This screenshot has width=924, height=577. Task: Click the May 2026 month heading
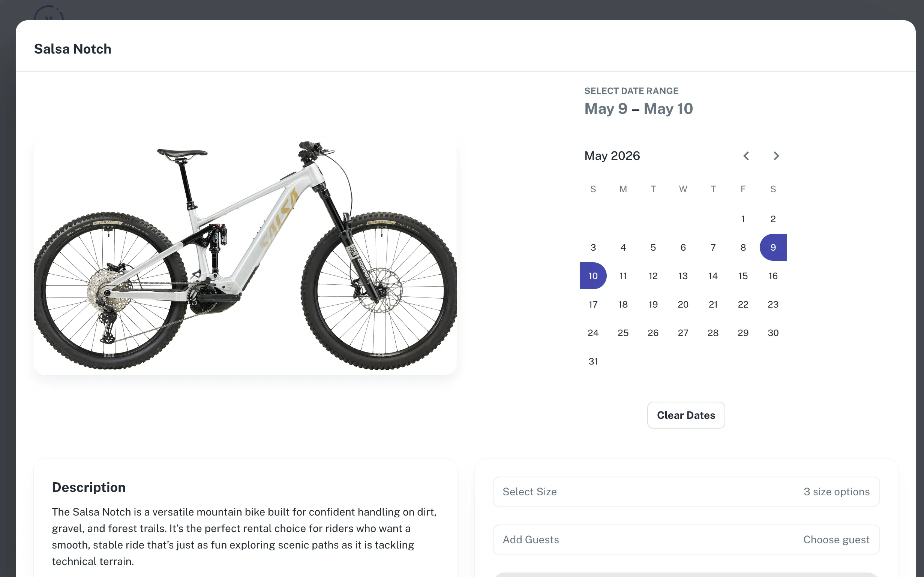(x=612, y=156)
